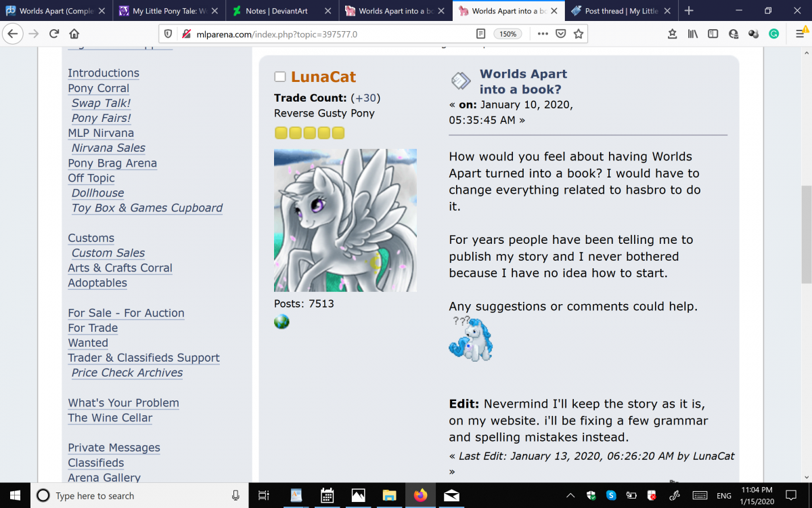Image resolution: width=812 pixels, height=508 pixels.
Task: Toggle reader view in the address bar
Action: pos(480,34)
